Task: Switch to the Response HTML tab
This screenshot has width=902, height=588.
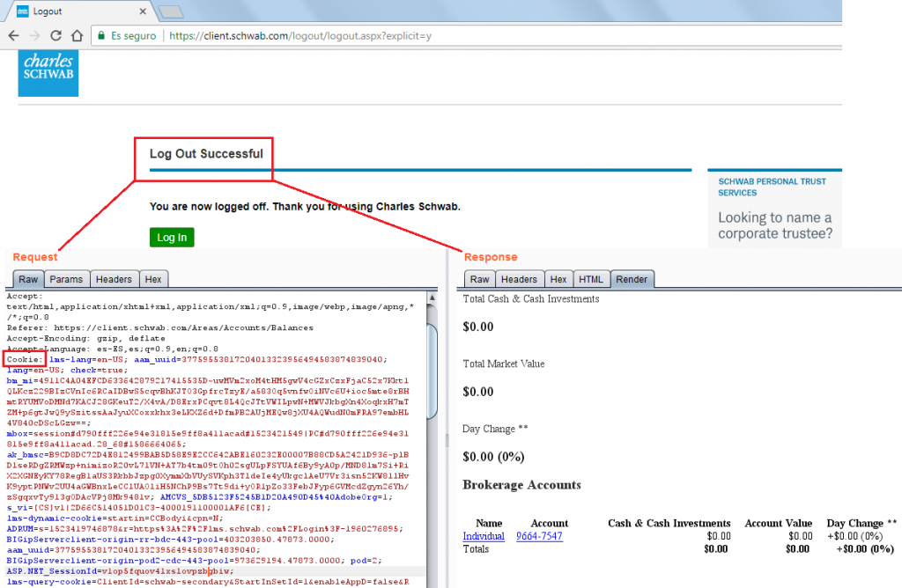Action: click(x=591, y=279)
